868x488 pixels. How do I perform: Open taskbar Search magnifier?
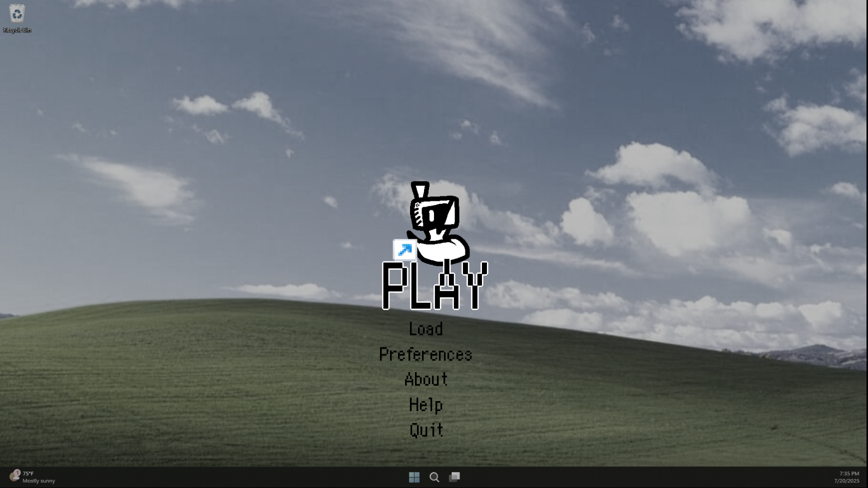pyautogui.click(x=434, y=477)
